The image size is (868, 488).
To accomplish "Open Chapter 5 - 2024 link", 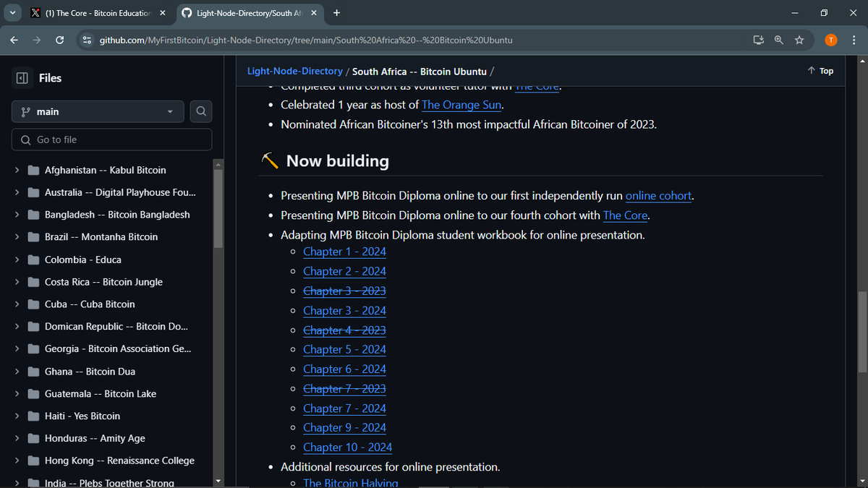I will coord(344,349).
